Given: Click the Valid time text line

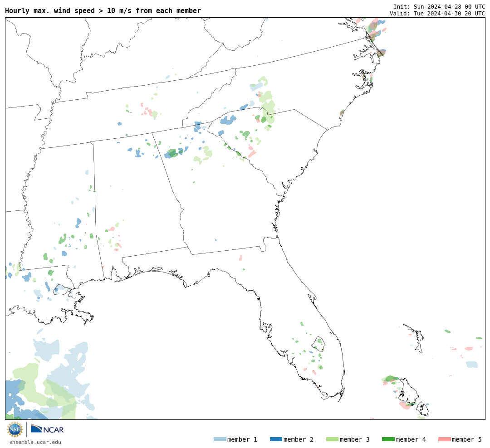Looking at the screenshot, I should click(x=437, y=13).
